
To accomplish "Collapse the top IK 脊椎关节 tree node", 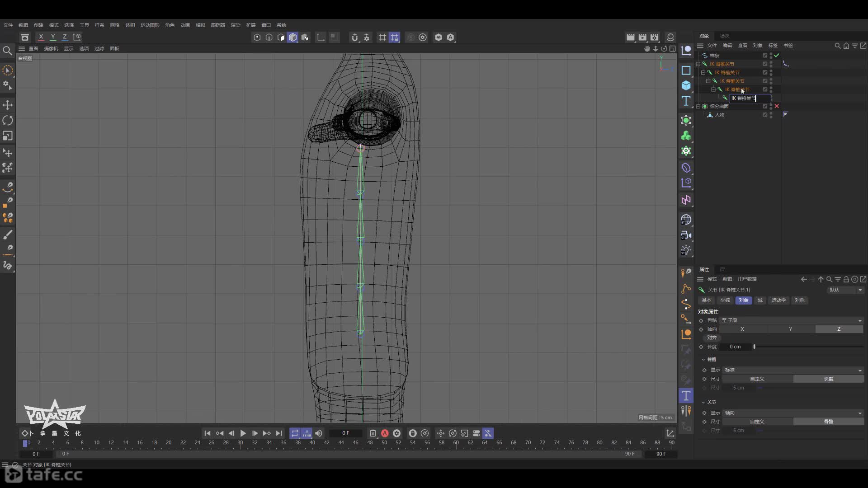I will click(x=698, y=64).
